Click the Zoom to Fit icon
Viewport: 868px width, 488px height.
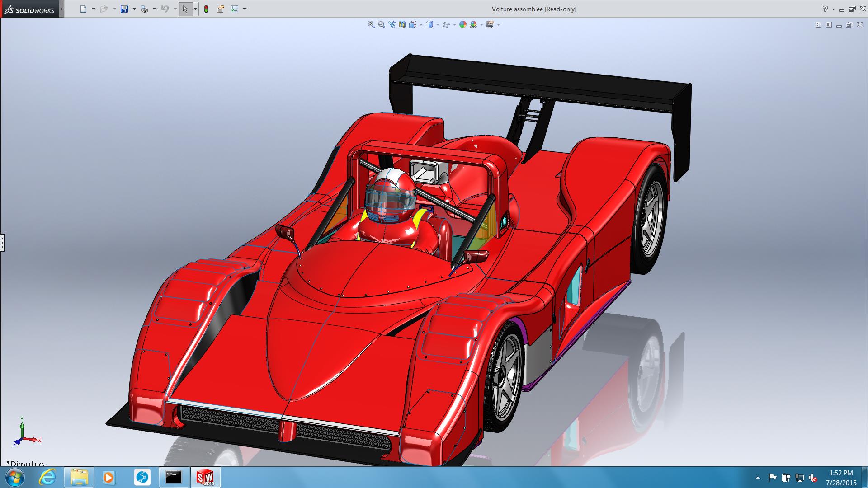coord(371,25)
